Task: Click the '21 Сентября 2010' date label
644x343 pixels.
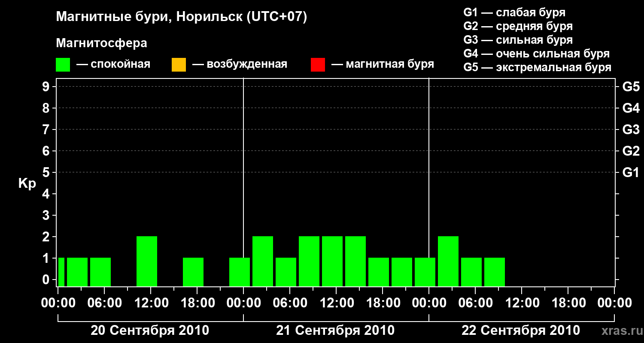Action: [335, 331]
